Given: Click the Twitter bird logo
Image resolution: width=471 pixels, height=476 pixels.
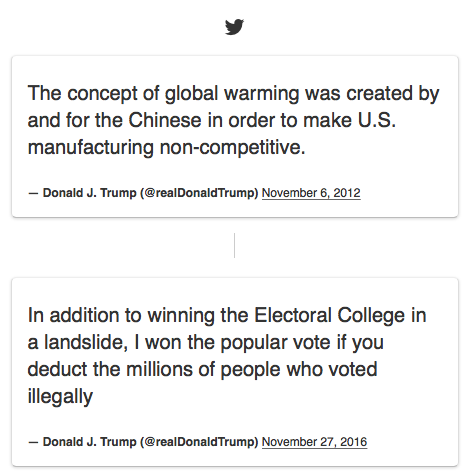Looking at the screenshot, I should pyautogui.click(x=234, y=27).
